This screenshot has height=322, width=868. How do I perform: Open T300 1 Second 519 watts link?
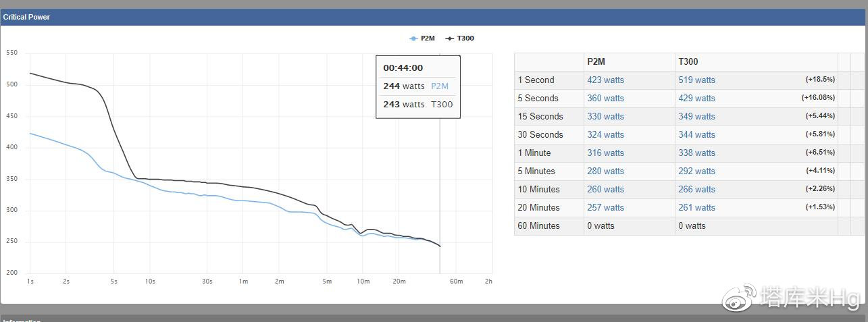pos(696,80)
